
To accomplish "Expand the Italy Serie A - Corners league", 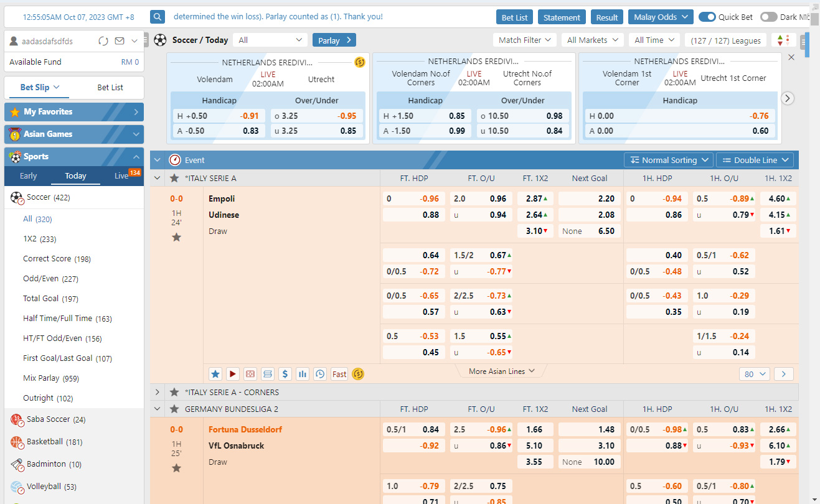I will point(158,392).
